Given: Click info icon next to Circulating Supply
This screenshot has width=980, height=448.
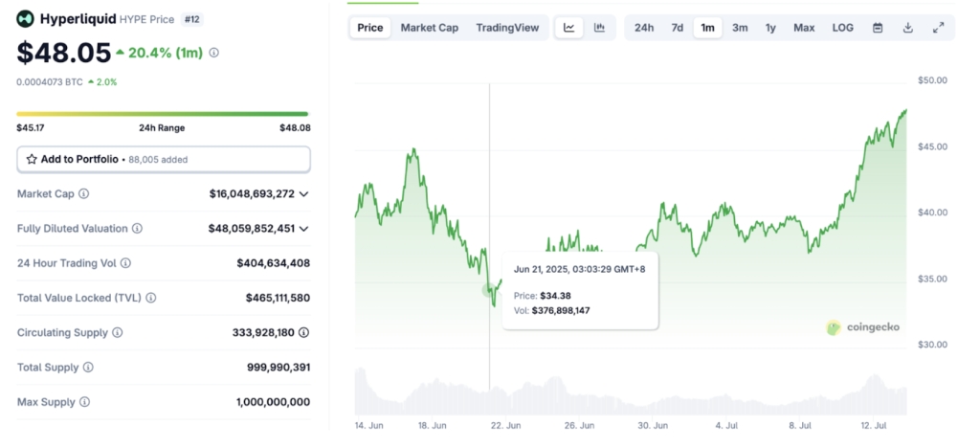Looking at the screenshot, I should coord(118,333).
